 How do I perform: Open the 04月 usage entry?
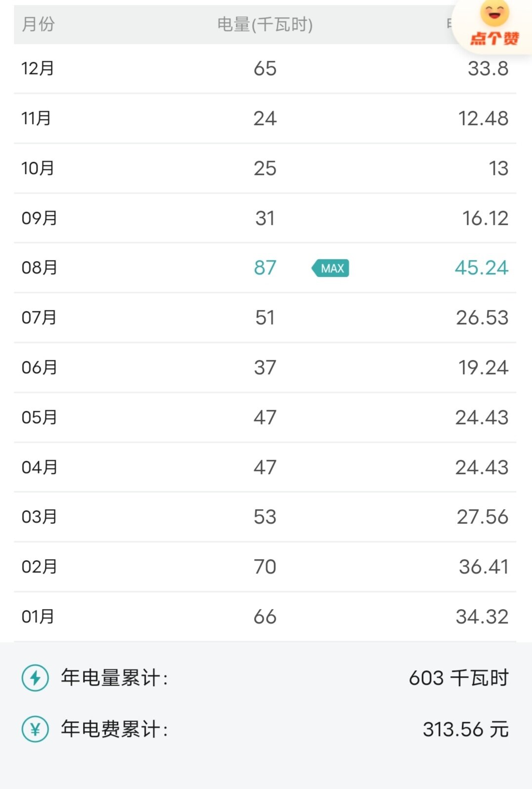tap(265, 467)
